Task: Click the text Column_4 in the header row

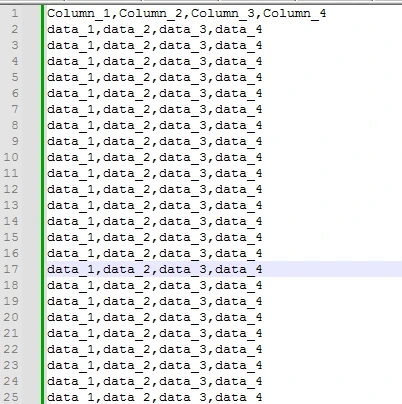Action: coord(295,14)
